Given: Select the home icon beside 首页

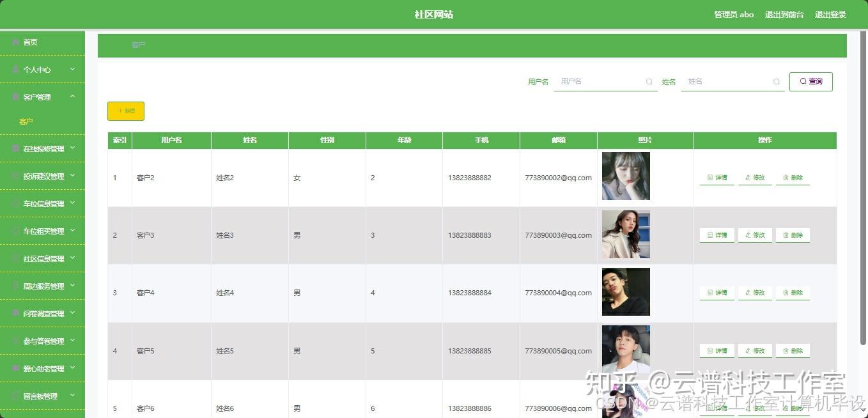Looking at the screenshot, I should [x=14, y=42].
